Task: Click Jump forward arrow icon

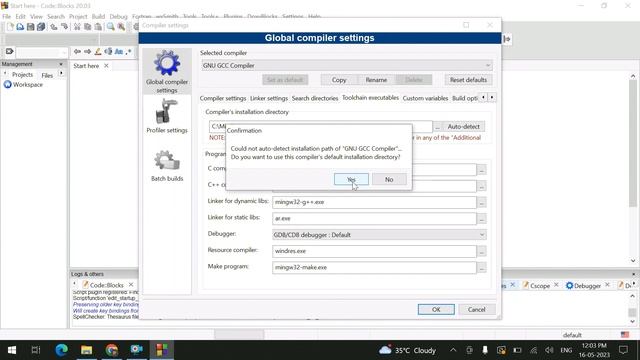Action: click(x=87, y=52)
